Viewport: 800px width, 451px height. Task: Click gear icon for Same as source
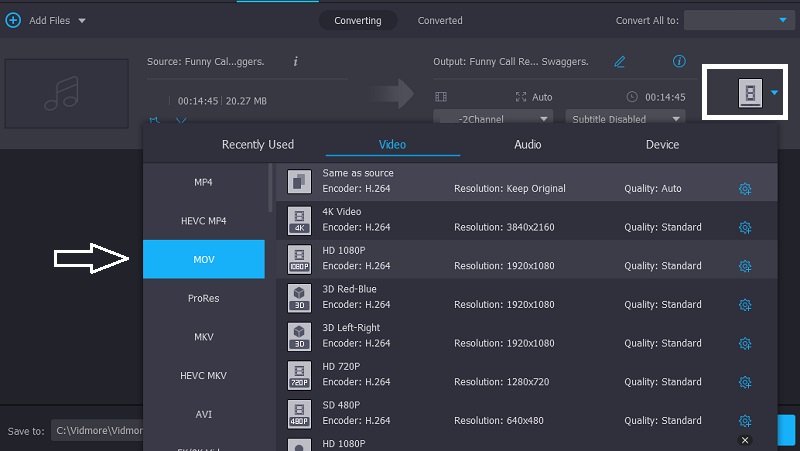coord(744,189)
